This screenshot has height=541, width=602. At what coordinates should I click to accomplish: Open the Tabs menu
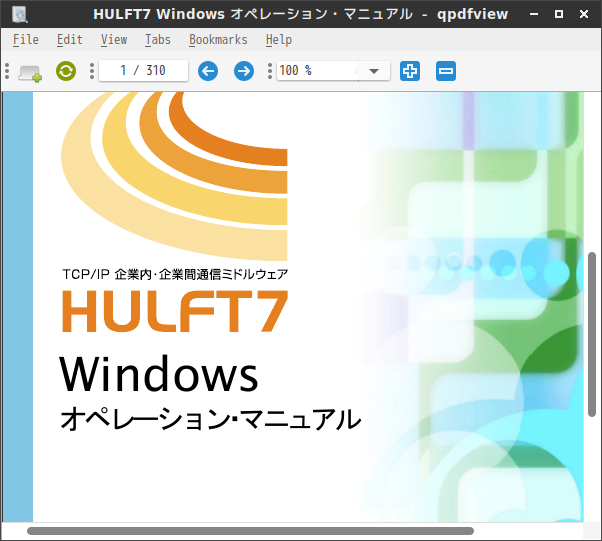pos(158,40)
